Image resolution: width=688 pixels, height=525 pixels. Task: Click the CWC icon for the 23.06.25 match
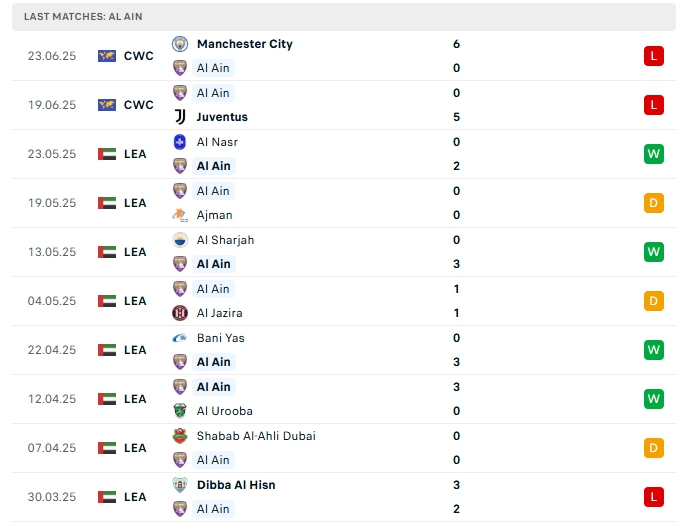107,56
